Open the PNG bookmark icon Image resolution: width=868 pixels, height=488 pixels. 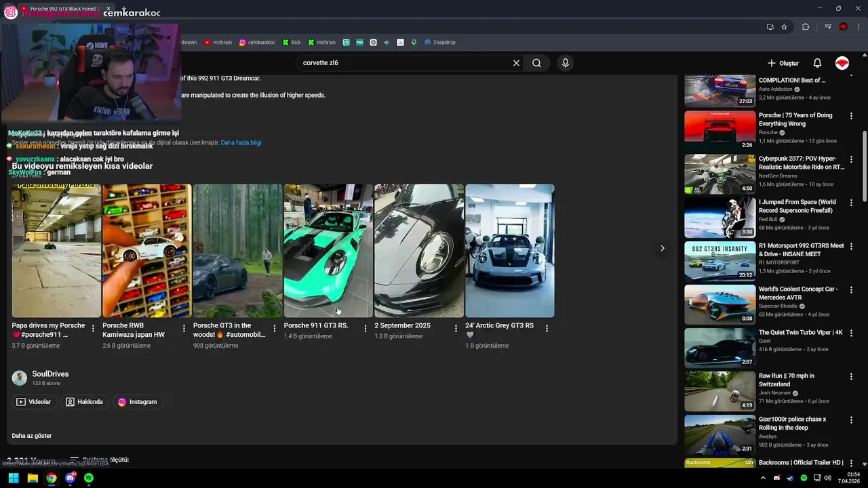point(359,42)
